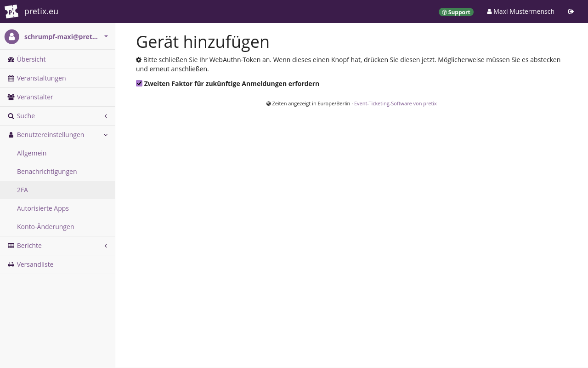
Task: Select Benachrichtigungen settings
Action: pyautogui.click(x=57, y=172)
